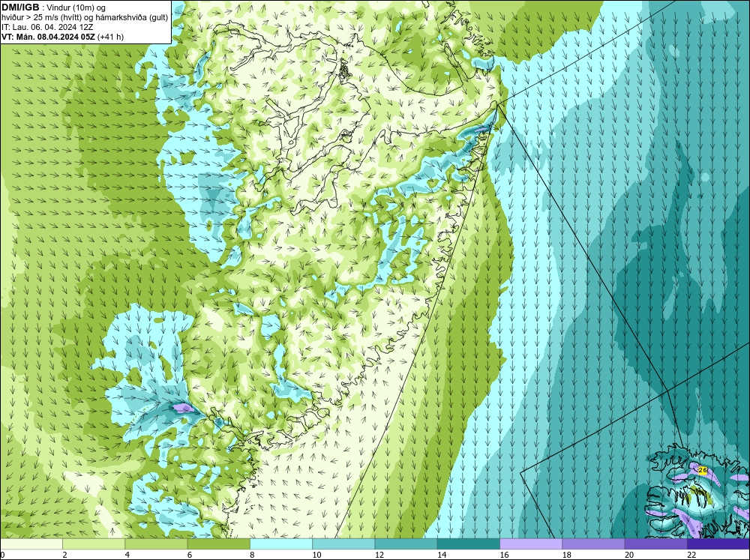
Task: Click the '16' legend scale number
Action: point(504,555)
